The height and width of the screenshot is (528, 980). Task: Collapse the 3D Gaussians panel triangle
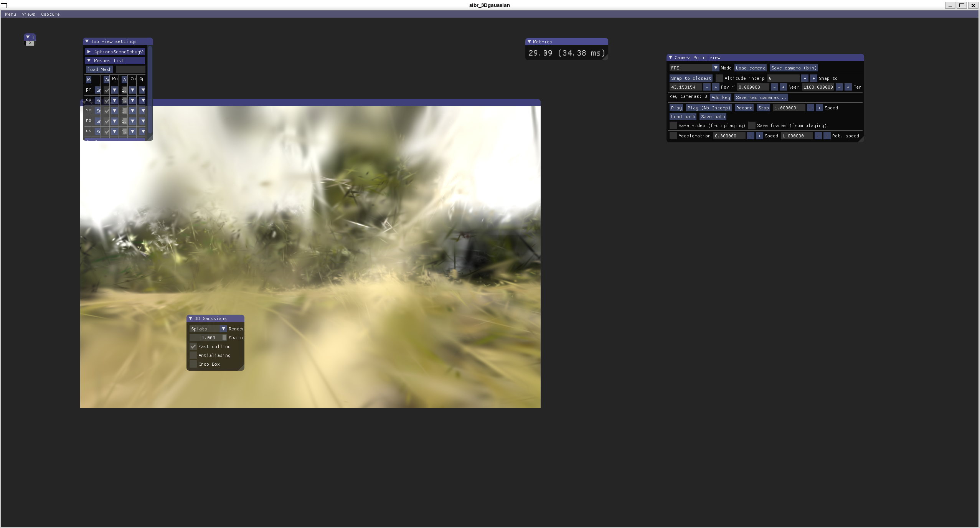(191, 318)
